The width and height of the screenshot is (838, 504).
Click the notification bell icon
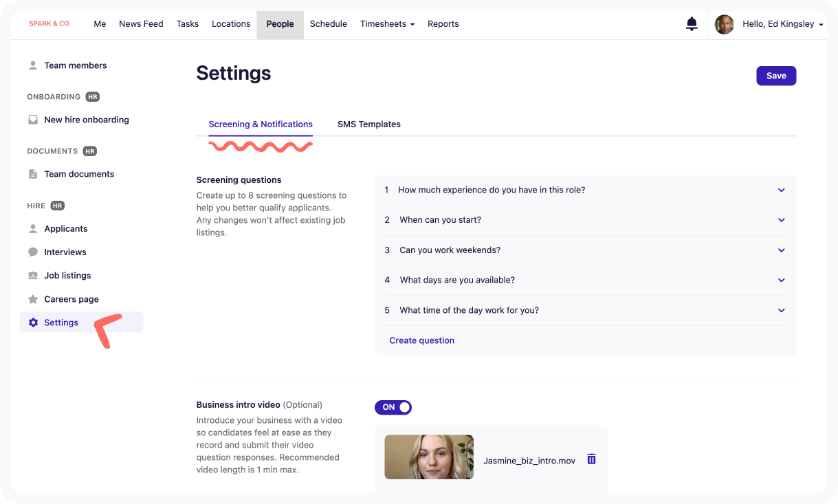(692, 24)
